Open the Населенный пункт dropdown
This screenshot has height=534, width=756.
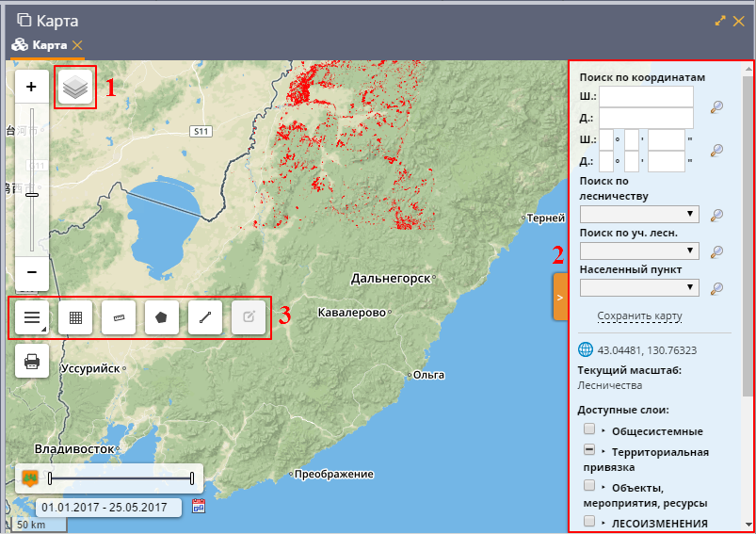pyautogui.click(x=640, y=287)
